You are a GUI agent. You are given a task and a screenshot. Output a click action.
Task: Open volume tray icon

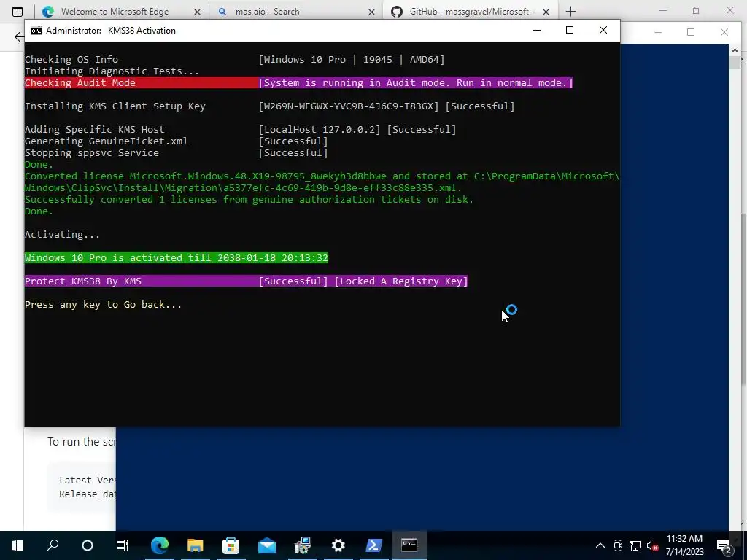point(652,545)
